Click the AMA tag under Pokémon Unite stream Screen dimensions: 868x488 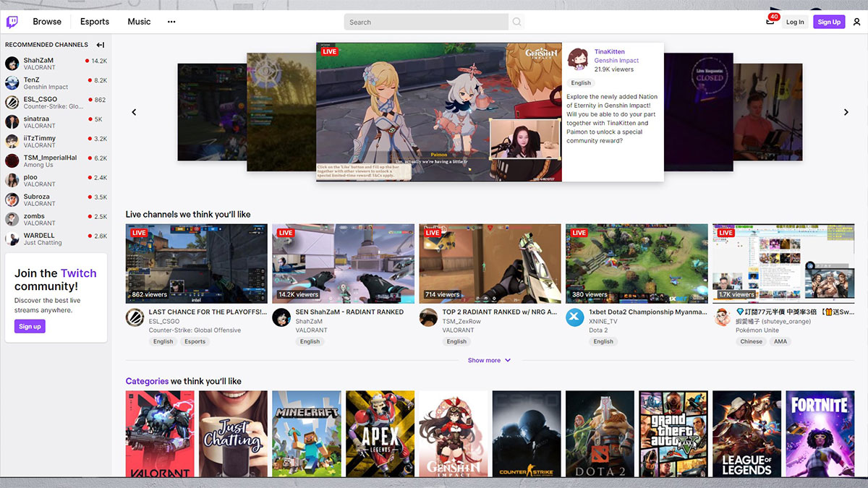click(780, 341)
